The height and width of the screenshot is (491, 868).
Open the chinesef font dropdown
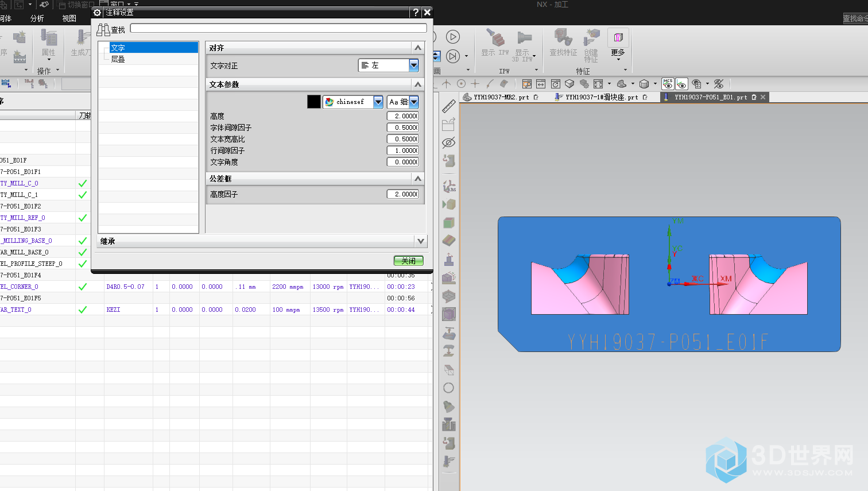coord(378,102)
